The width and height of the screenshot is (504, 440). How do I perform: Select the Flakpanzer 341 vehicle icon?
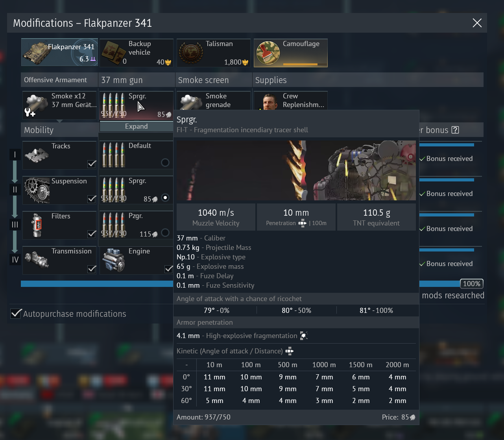point(36,53)
